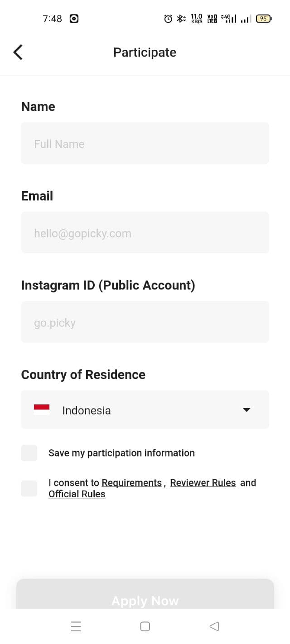Tap the battery level indicator
The height and width of the screenshot is (644, 290).
click(263, 19)
